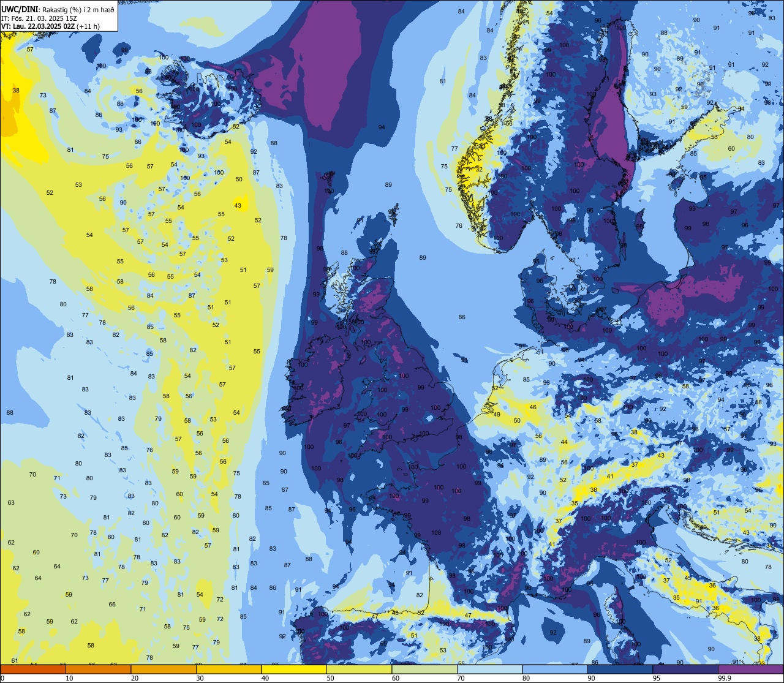Click the 20–30 legend color segment
Viewport: 784px width, 683px height.
coord(164,669)
